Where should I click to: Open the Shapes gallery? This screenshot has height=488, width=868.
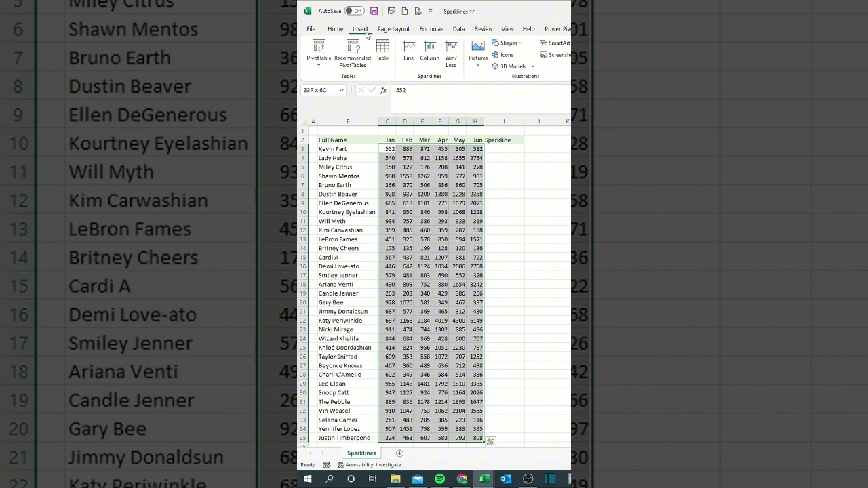(x=507, y=43)
